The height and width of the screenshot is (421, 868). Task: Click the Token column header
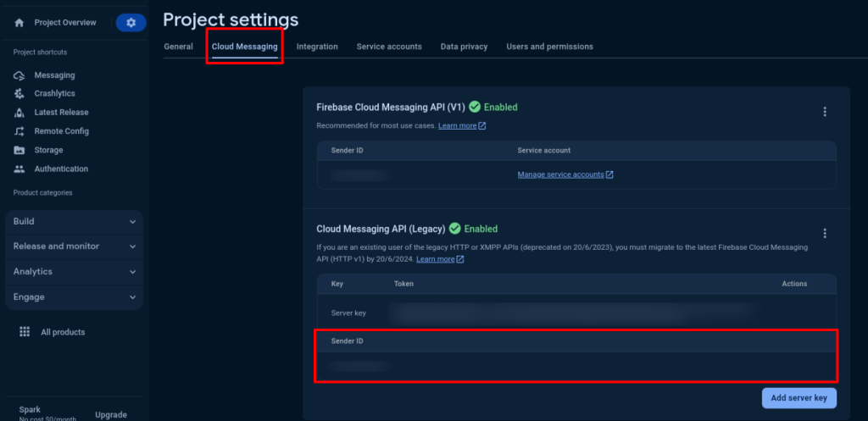pyautogui.click(x=404, y=284)
